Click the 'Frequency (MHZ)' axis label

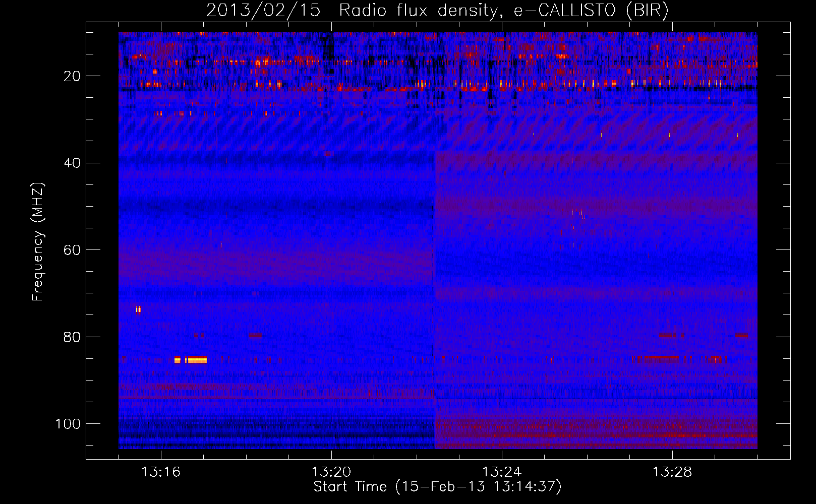(x=38, y=241)
